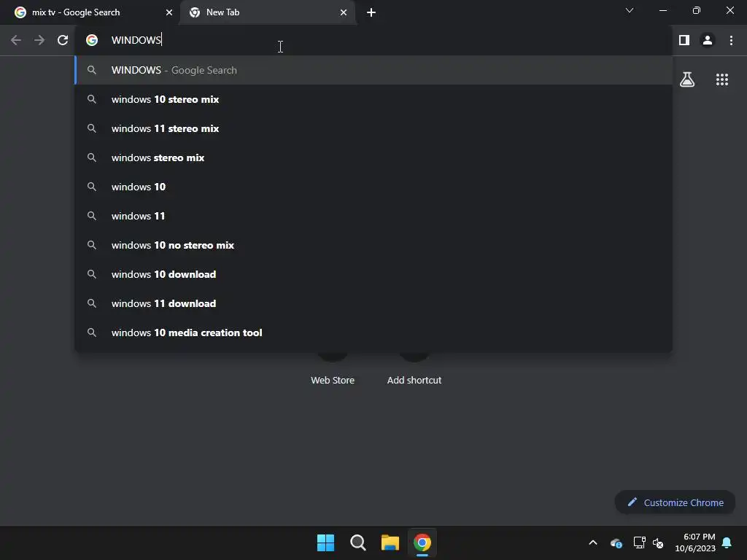The image size is (747, 560).
Task: Click the muted speaker tray icon
Action: click(x=658, y=542)
